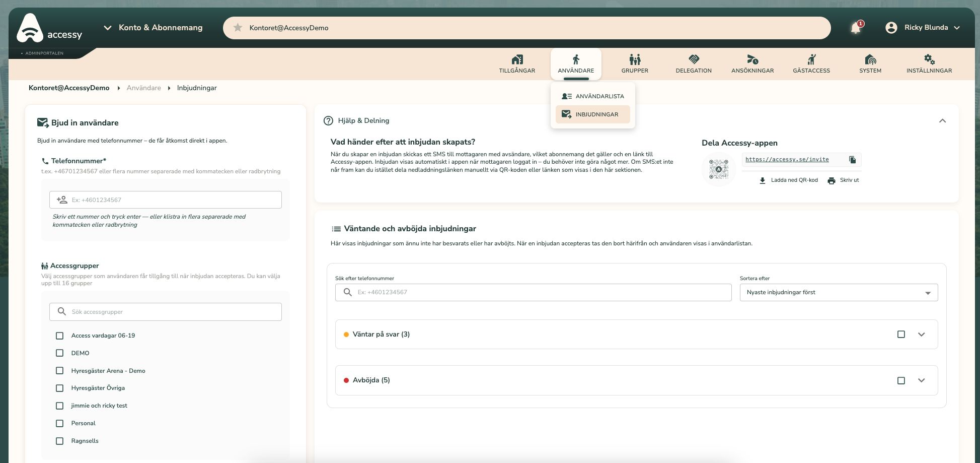The width and height of the screenshot is (980, 463).
Task: Open the Sortera efter dropdown
Action: click(839, 293)
